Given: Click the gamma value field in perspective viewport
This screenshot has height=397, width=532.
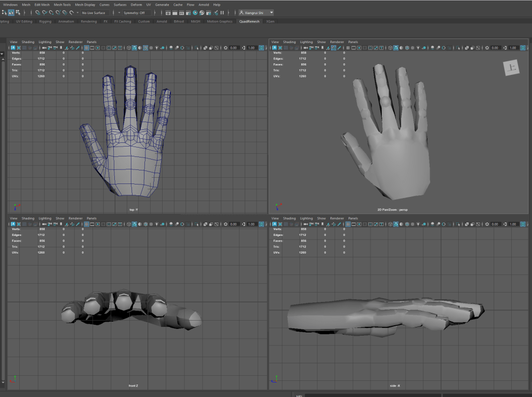Looking at the screenshot, I should click(x=513, y=48).
